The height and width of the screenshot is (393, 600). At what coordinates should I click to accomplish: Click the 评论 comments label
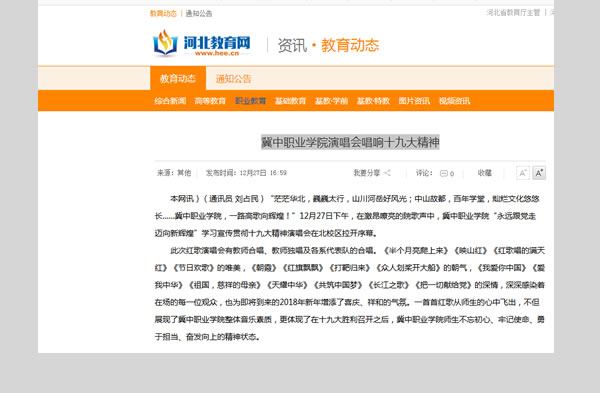click(x=424, y=173)
